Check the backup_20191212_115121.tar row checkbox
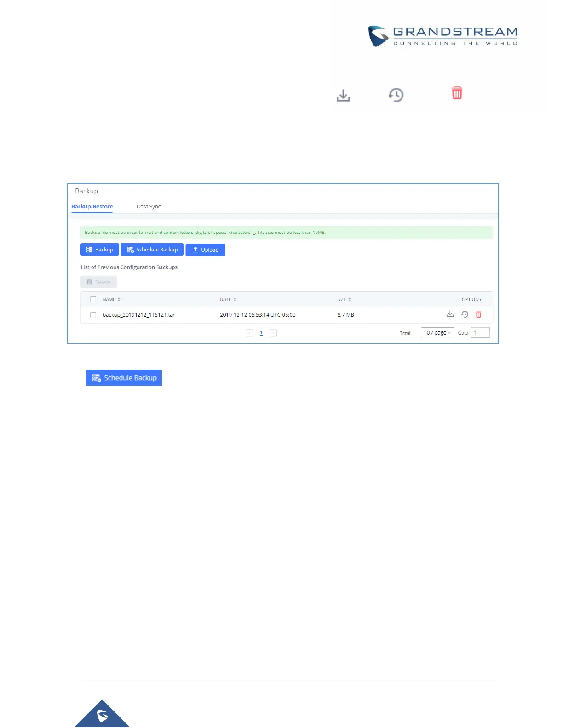This screenshot has height=728, width=563. (93, 315)
